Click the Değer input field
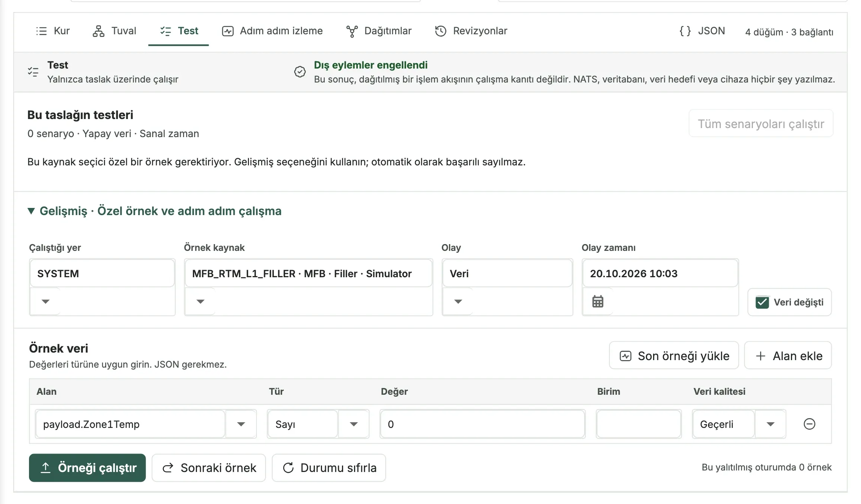Screen dimensions: 861x504 482,424
